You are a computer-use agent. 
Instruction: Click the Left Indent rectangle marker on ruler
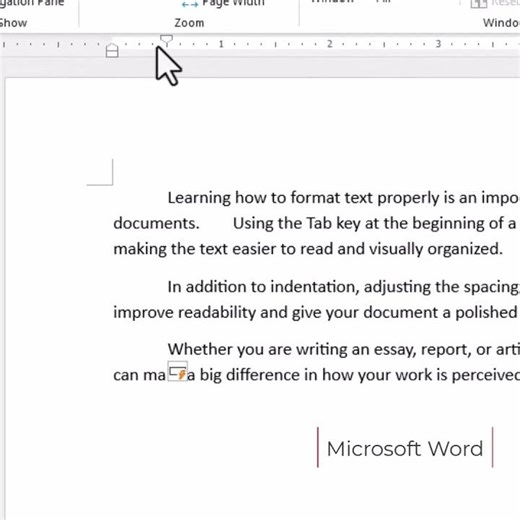pyautogui.click(x=112, y=54)
